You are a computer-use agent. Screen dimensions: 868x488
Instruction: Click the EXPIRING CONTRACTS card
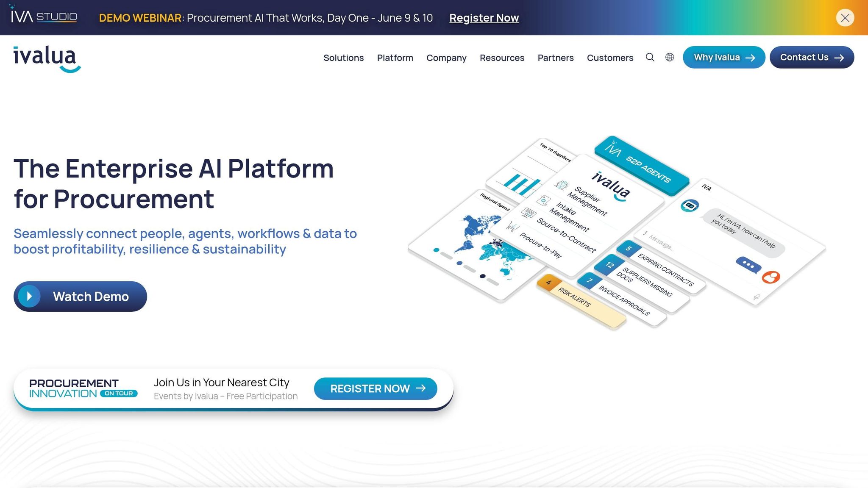661,266
